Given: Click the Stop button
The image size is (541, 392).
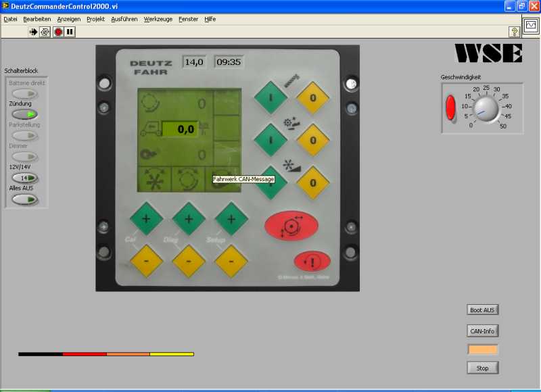Looking at the screenshot, I should (482, 368).
